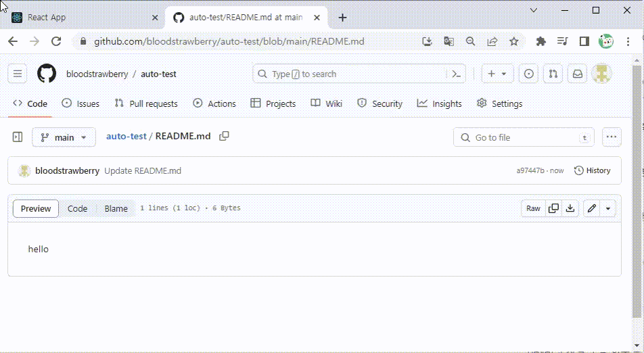Screen dimensions: 644x353
Task: Close the React App browser tab
Action: 155,18
